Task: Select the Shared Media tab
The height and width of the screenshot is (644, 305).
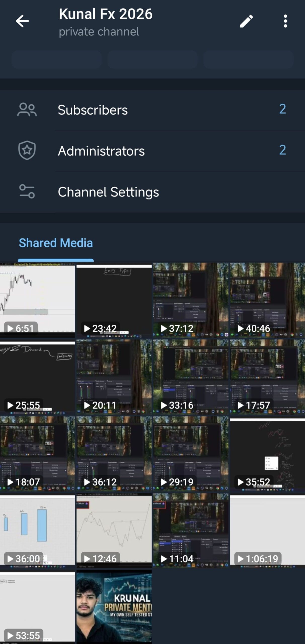Action: click(x=56, y=243)
